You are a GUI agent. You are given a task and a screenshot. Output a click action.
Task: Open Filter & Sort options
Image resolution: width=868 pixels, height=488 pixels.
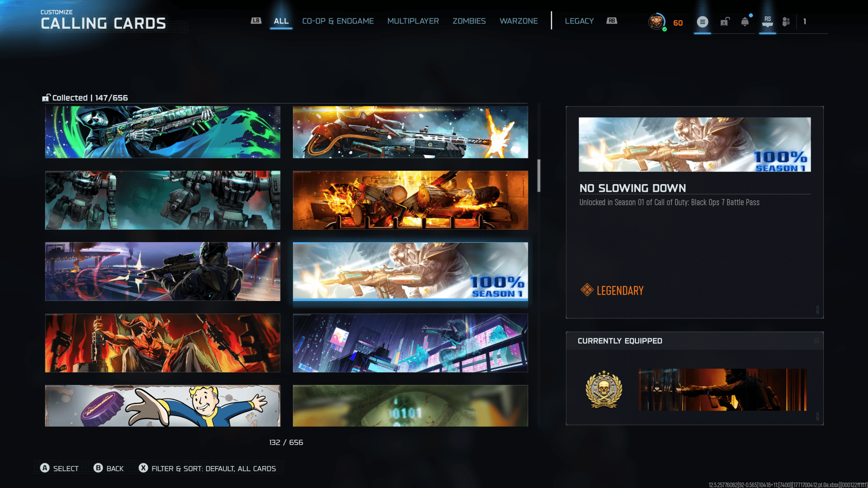pyautogui.click(x=208, y=468)
